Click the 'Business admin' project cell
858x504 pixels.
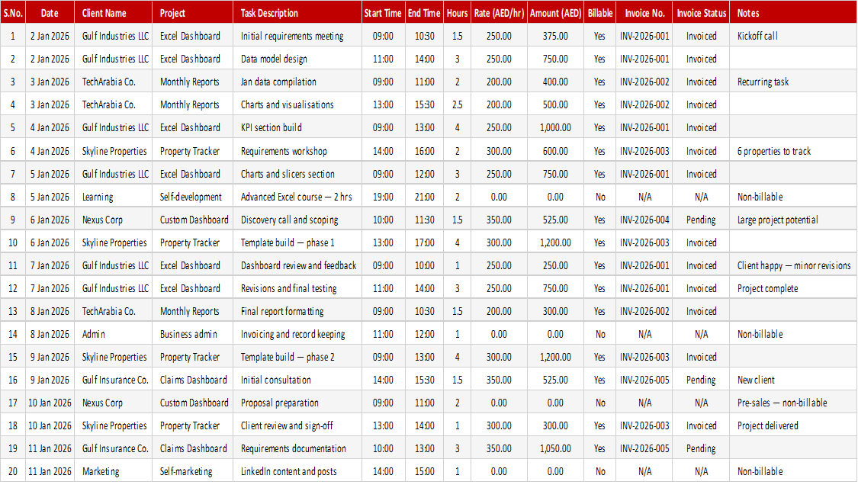(193, 335)
